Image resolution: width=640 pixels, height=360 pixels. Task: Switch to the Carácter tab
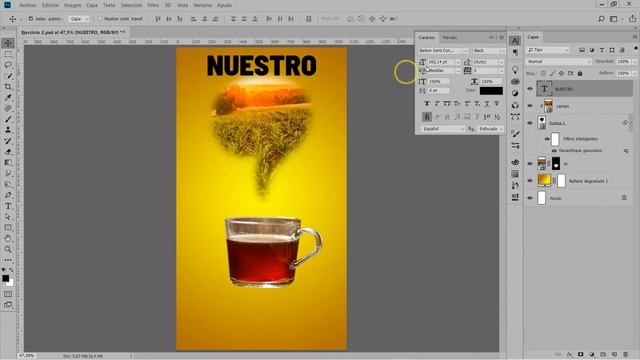(x=427, y=38)
